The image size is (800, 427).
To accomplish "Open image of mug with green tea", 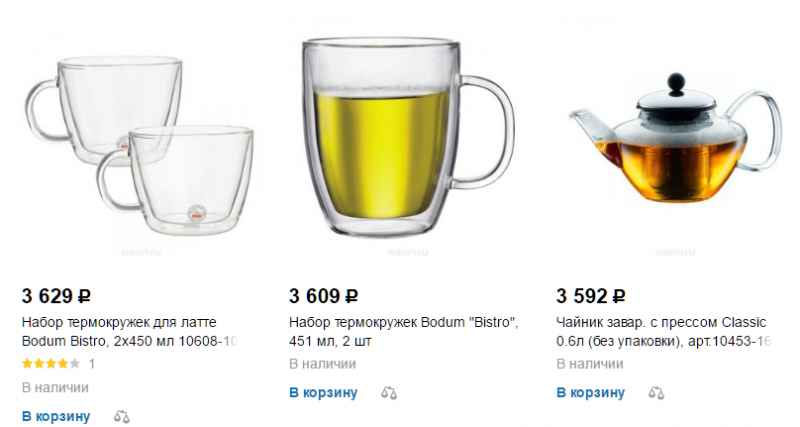I will click(408, 138).
